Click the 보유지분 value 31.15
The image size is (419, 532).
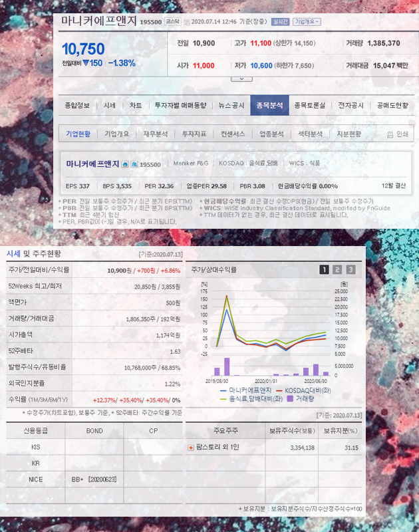pos(351,448)
